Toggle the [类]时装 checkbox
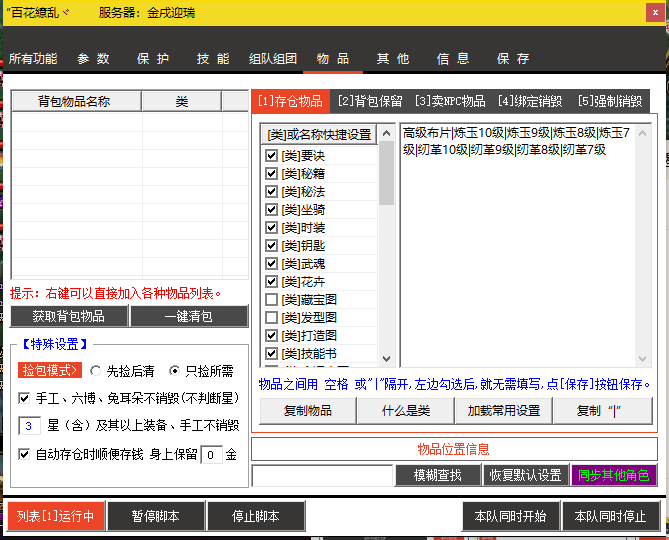Image resolution: width=669 pixels, height=540 pixels. click(x=271, y=227)
